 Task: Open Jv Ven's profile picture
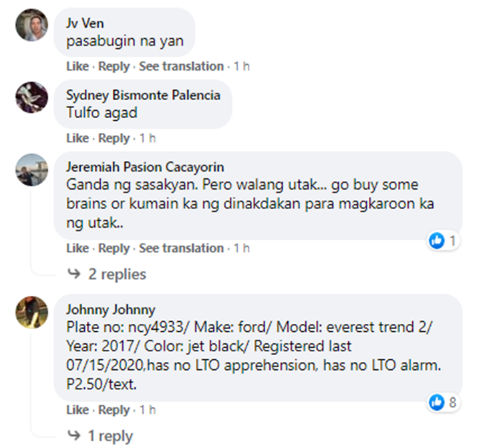coord(31,25)
